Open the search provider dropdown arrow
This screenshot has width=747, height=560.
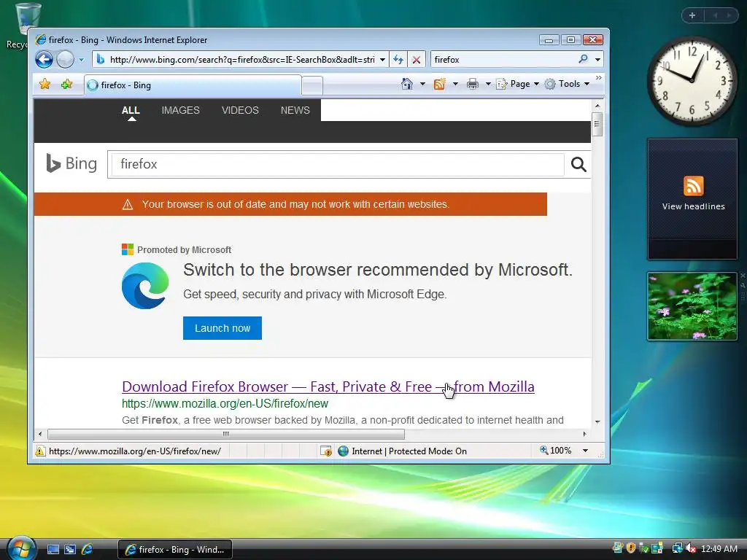pos(597,60)
